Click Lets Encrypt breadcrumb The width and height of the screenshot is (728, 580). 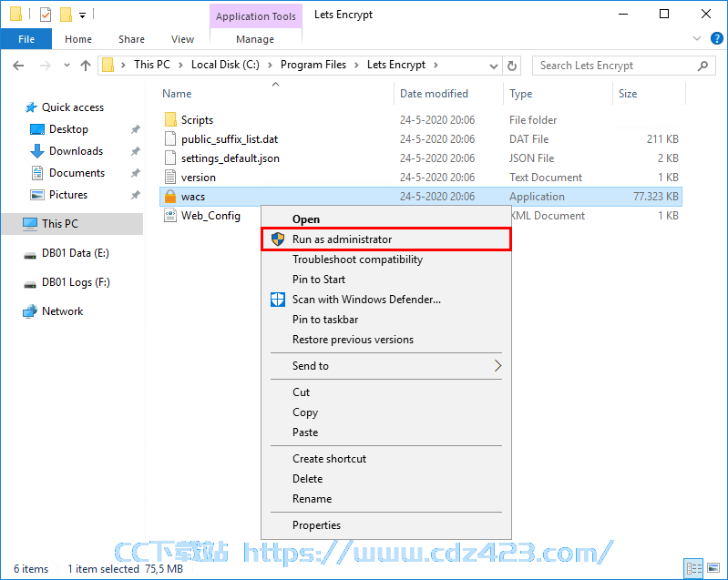click(396, 65)
